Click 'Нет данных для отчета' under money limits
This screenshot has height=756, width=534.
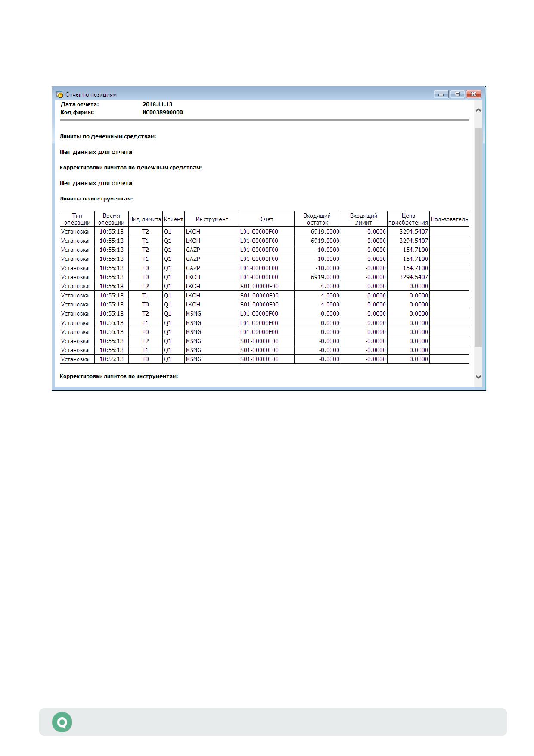[x=96, y=152]
